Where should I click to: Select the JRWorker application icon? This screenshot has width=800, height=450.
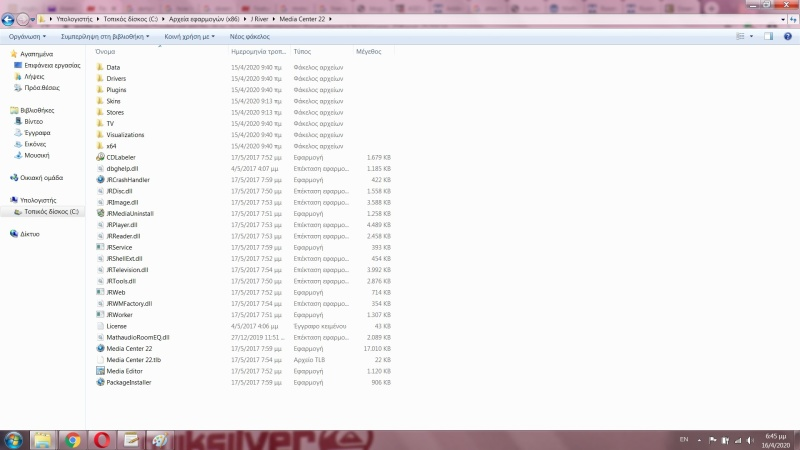(x=100, y=315)
